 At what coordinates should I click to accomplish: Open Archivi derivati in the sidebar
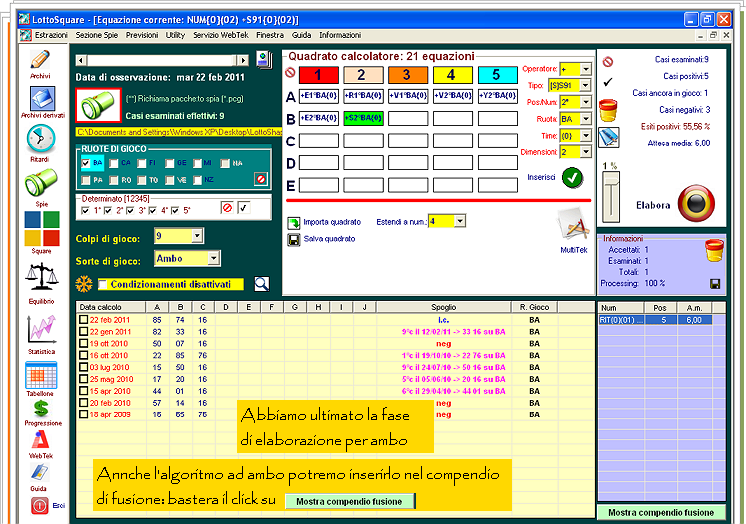(42, 98)
